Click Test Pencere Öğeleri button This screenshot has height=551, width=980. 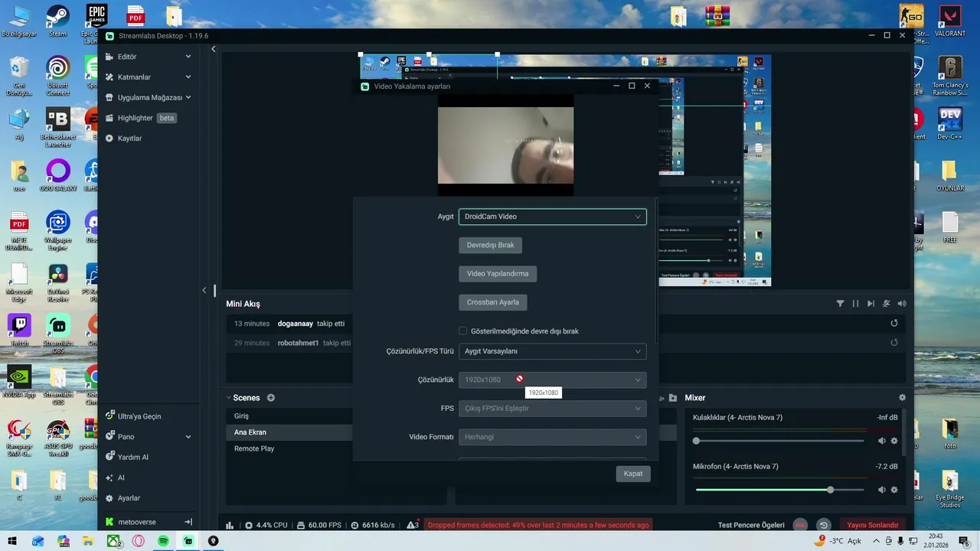[x=751, y=525]
